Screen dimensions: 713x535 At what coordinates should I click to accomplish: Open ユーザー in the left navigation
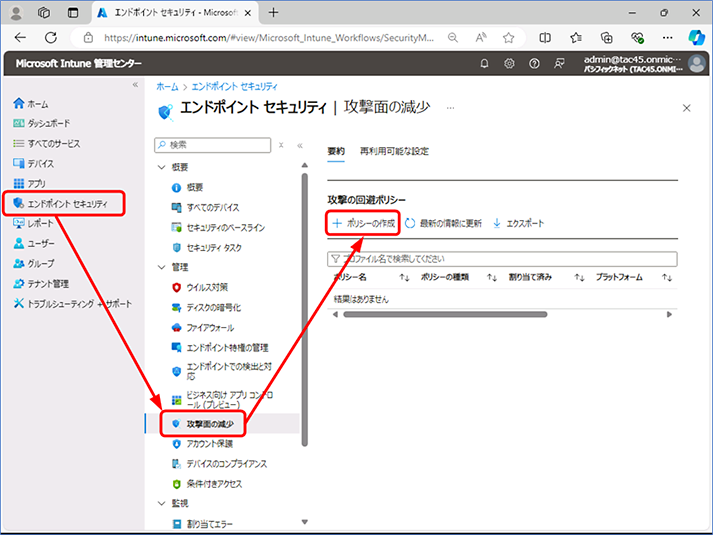click(34, 244)
